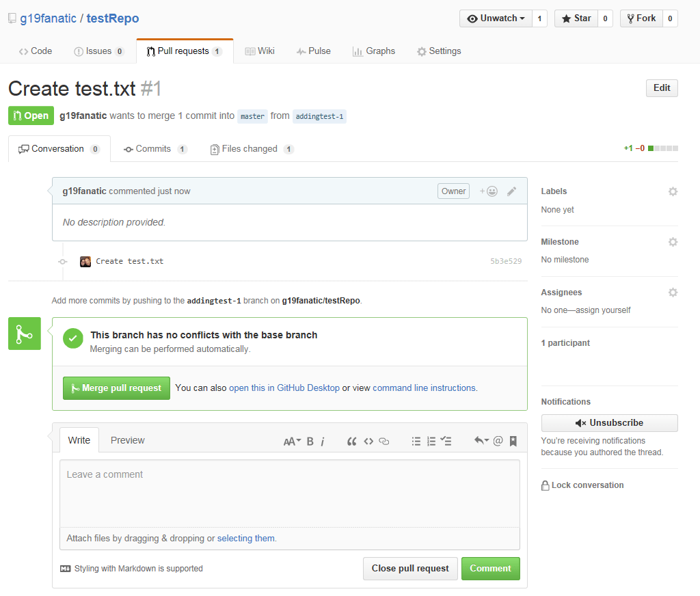Mention a user with the @ icon

498,441
